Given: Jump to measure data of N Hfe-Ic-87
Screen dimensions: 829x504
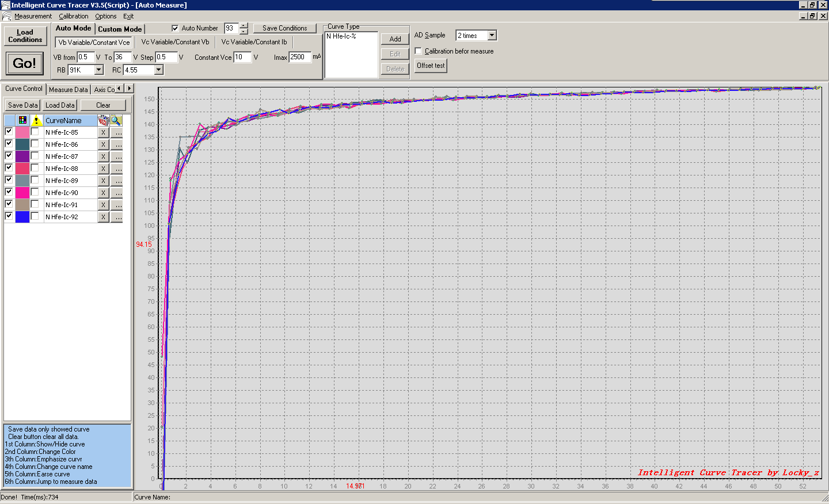Looking at the screenshot, I should (x=116, y=156).
